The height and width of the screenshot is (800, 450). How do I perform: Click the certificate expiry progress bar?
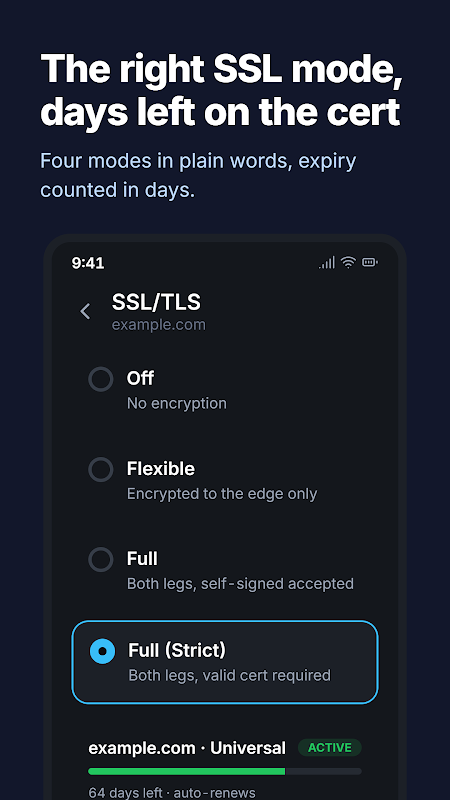(225, 771)
